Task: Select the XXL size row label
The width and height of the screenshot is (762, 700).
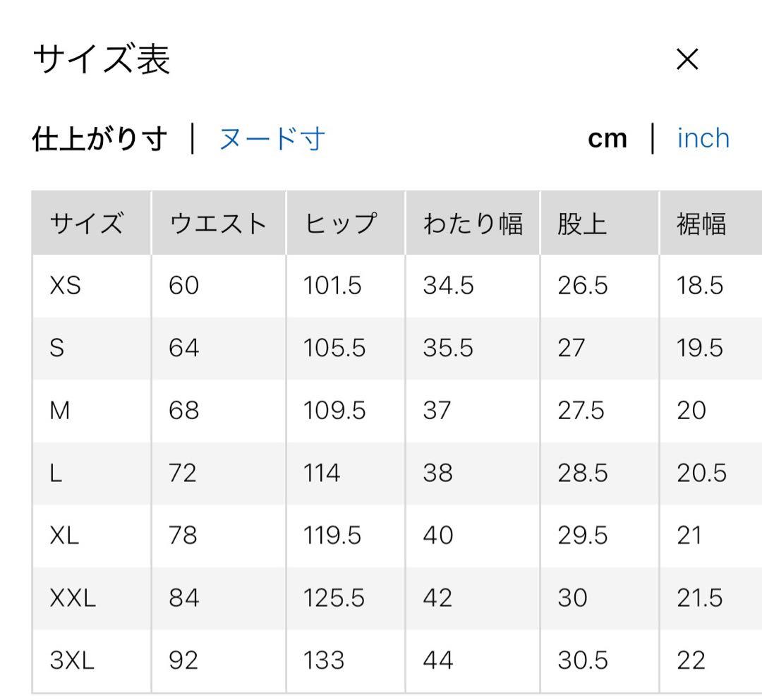Action: 73,598
